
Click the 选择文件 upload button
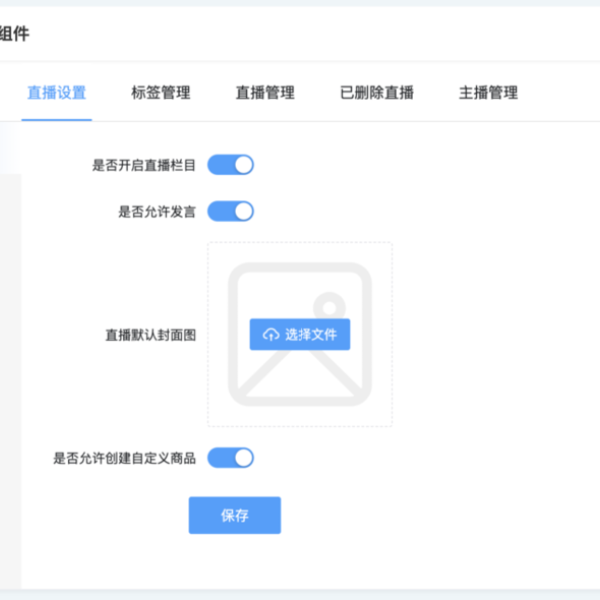coord(300,334)
